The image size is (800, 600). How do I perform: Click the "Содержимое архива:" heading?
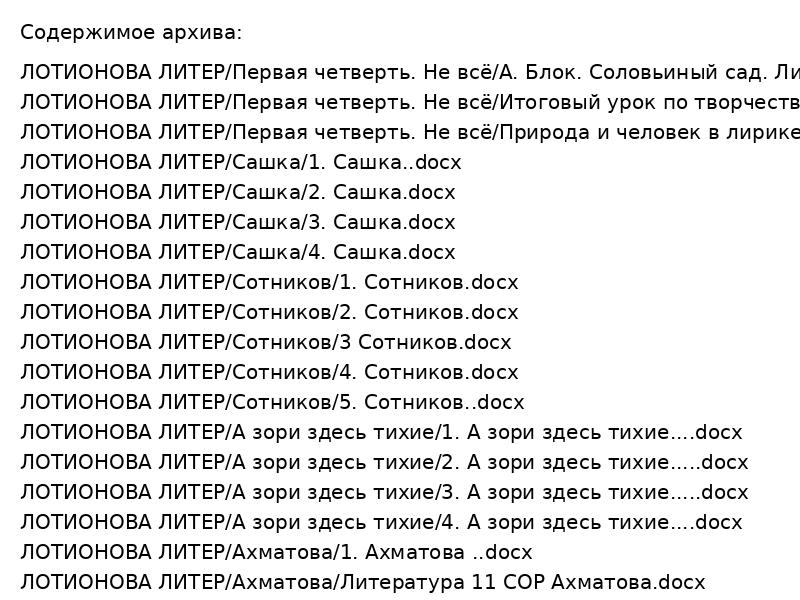131,33
